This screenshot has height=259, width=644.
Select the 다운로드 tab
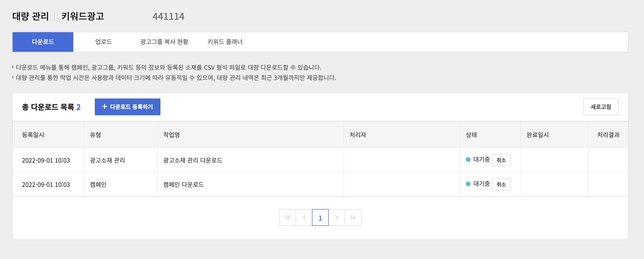[x=43, y=42]
